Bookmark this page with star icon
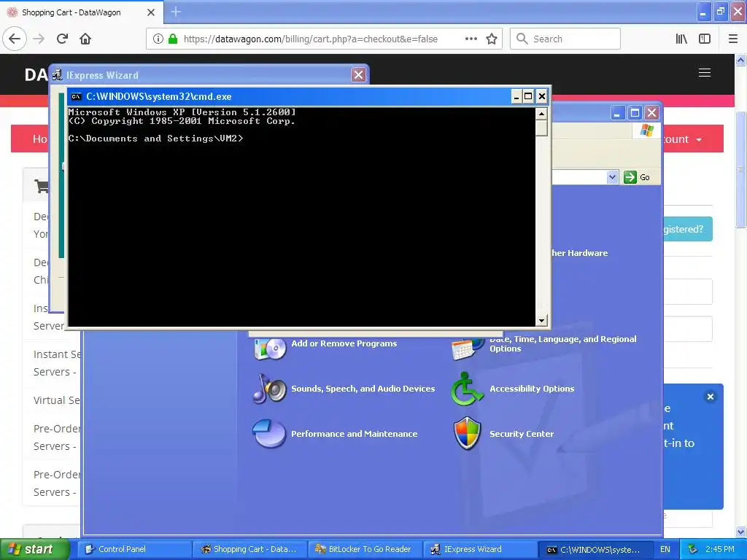The image size is (747, 560). (x=492, y=39)
